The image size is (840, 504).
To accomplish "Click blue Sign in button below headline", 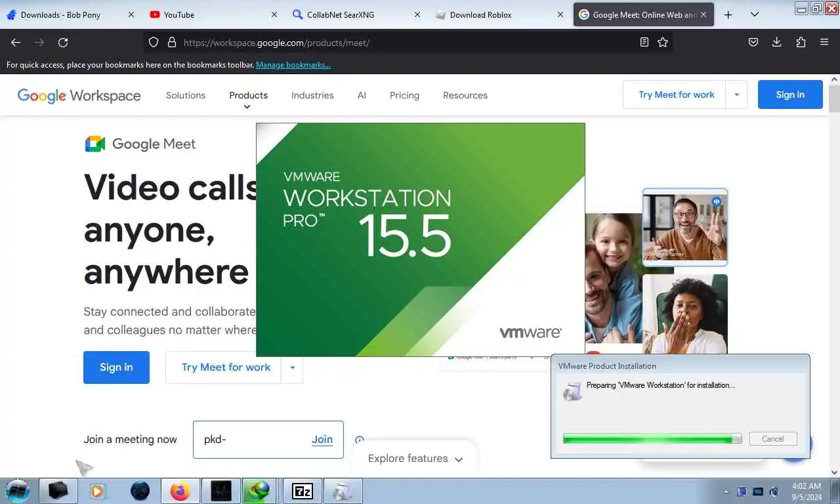I will [x=116, y=367].
